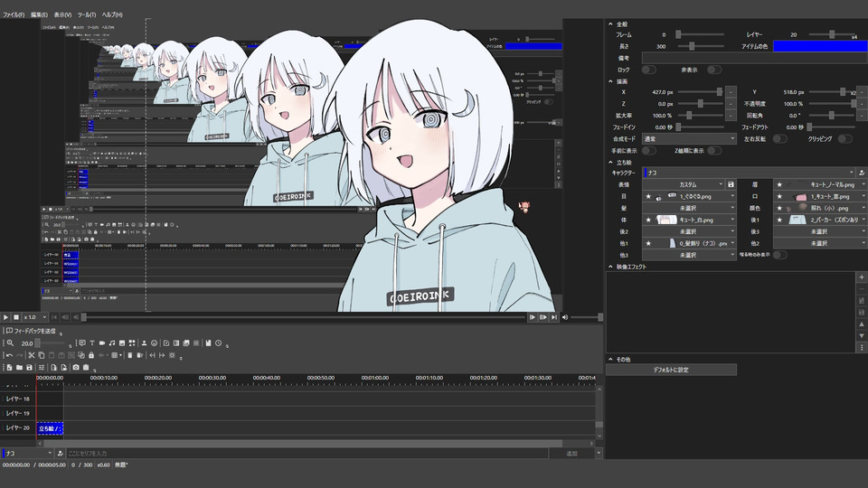Open the 表情 dropdown showing カスタム
Image resolution: width=868 pixels, height=488 pixels.
(x=684, y=184)
